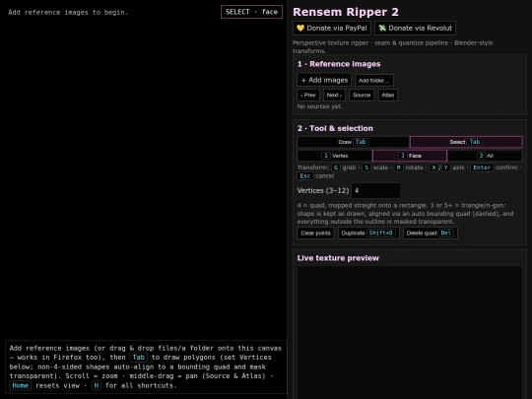Click the Enter confirm key hint
This screenshot has width=532, height=399.
tap(482, 167)
